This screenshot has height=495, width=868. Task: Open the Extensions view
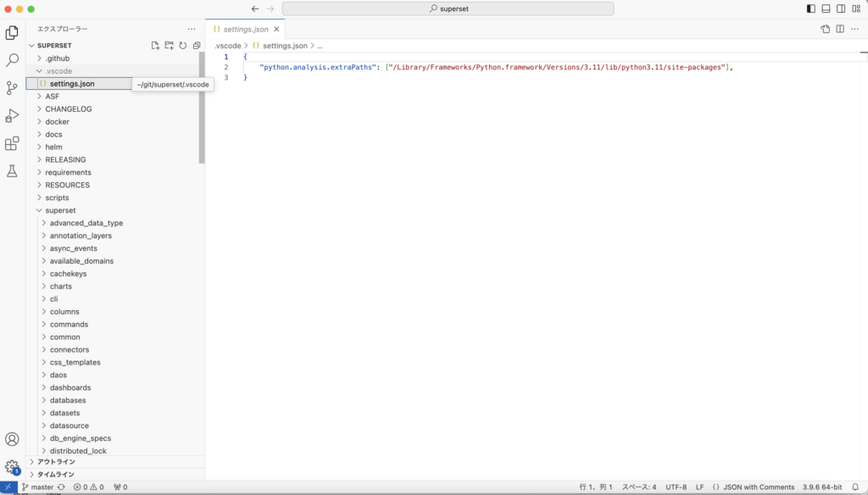pyautogui.click(x=12, y=143)
